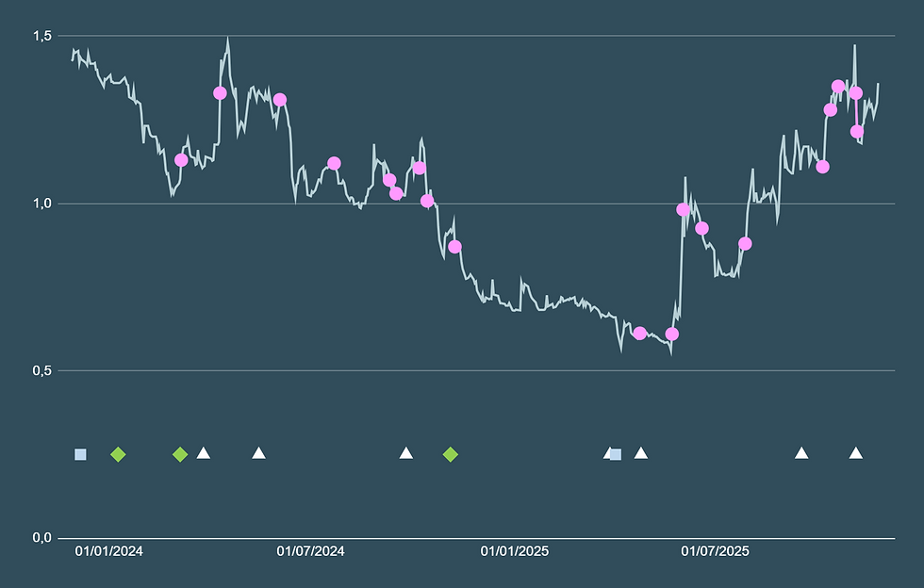Click the pink dot near 1.11 in October 2025
The width and height of the screenshot is (924, 588).
click(x=822, y=168)
